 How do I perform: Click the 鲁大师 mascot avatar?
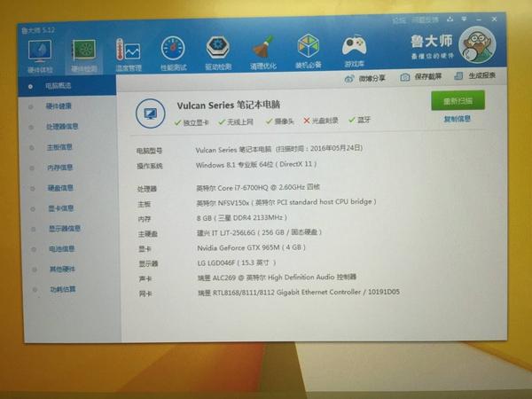coord(477,45)
